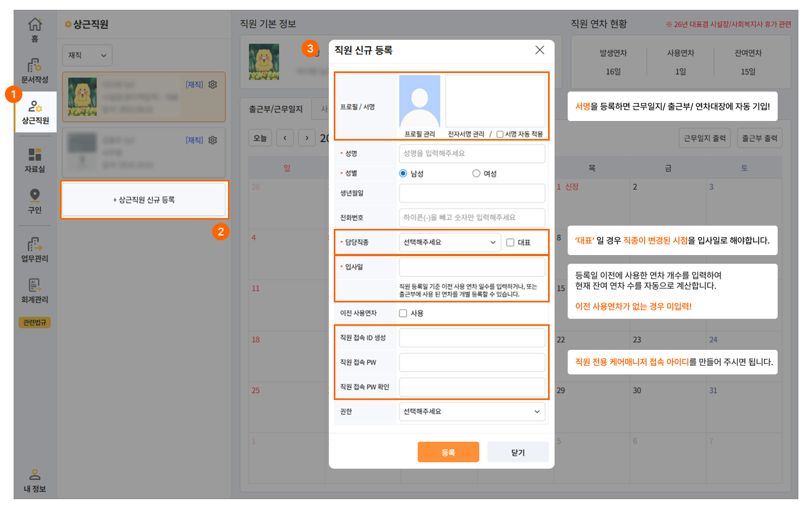Click the orange 등록 button
812x509 pixels.
(x=448, y=452)
